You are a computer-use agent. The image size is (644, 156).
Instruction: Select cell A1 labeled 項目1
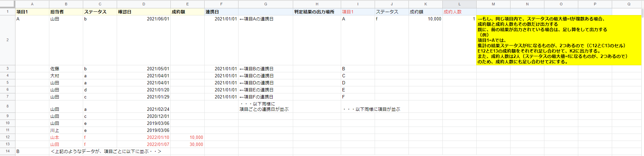point(32,12)
